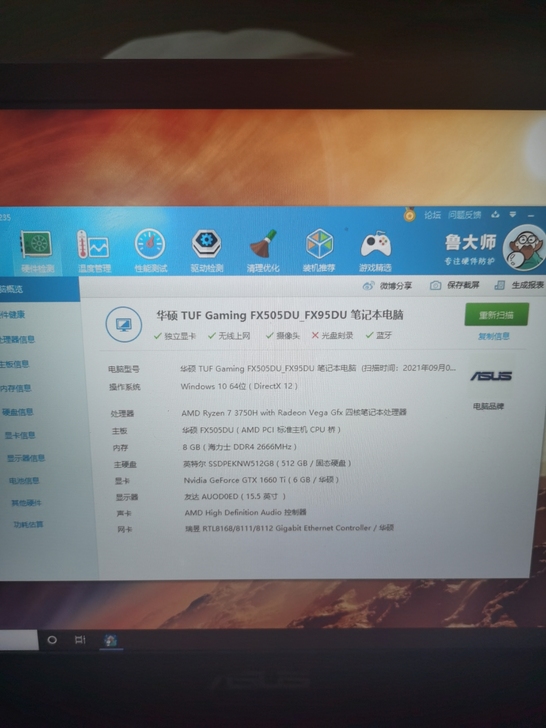Click the 处理器 row label
The image size is (546, 728).
point(122,413)
